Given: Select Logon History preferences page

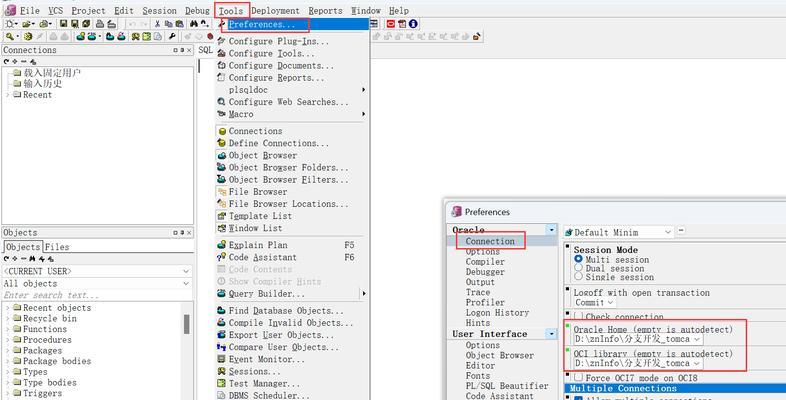Looking at the screenshot, I should (497, 312).
